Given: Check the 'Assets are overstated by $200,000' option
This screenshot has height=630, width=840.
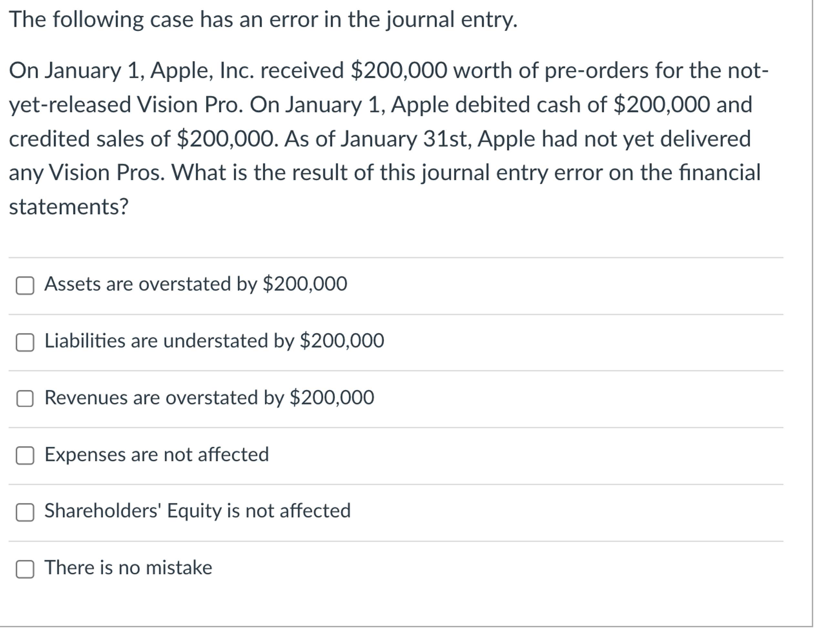Looking at the screenshot, I should coord(25,284).
